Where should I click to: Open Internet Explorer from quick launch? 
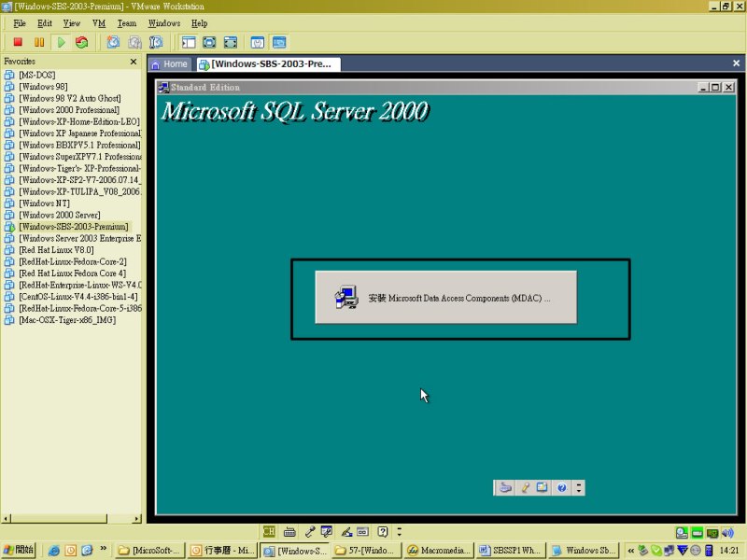tap(54, 551)
